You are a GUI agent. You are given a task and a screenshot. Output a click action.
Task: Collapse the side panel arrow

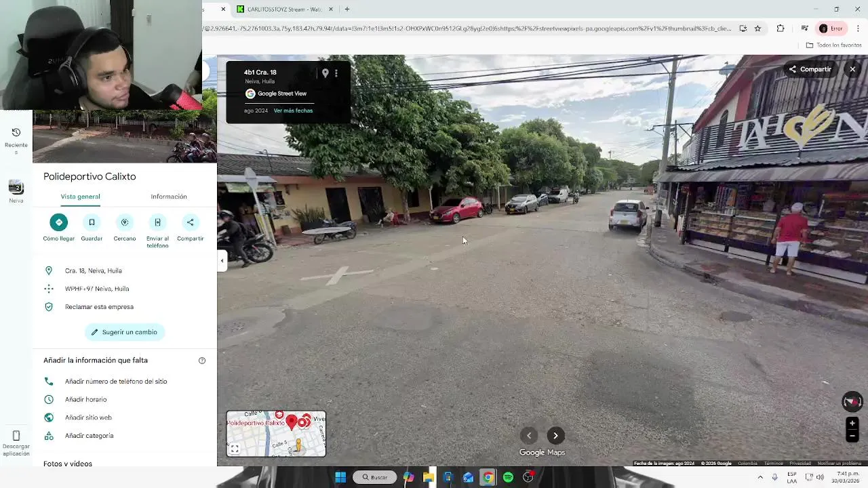tap(222, 260)
